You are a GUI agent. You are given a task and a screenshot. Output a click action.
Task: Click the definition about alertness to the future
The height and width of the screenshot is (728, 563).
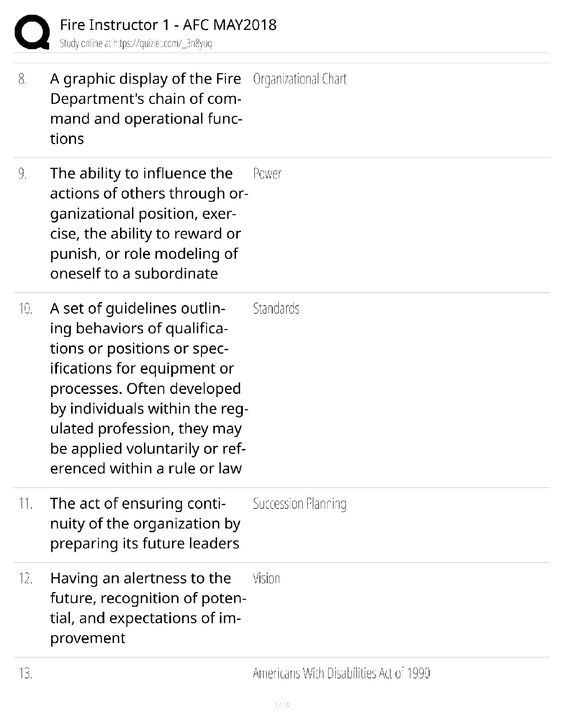tap(148, 608)
